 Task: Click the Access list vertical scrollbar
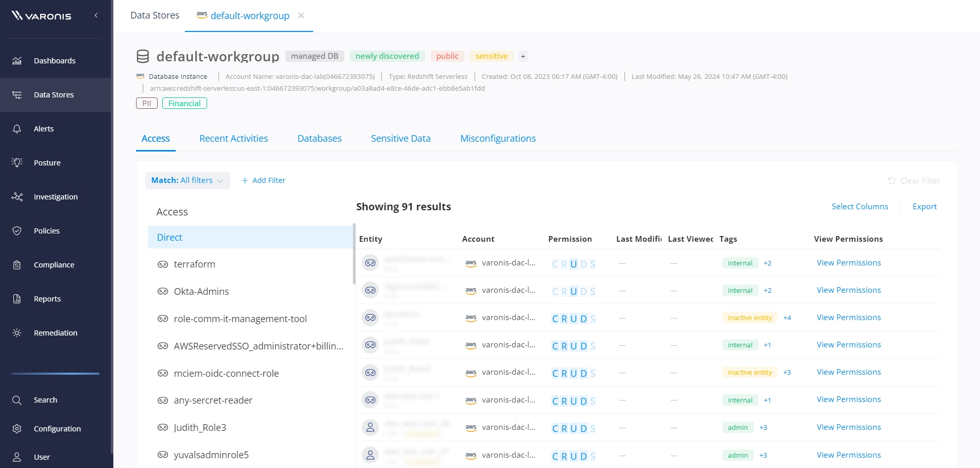(x=354, y=254)
